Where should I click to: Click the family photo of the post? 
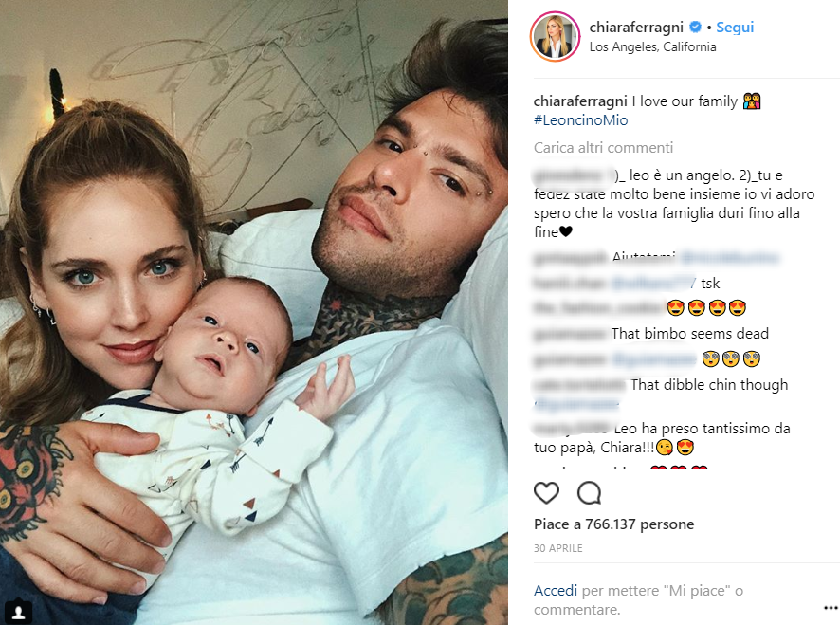(254, 313)
